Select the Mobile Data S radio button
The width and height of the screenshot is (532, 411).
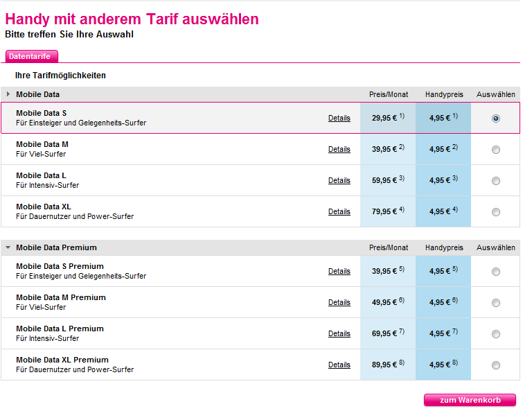[x=496, y=119]
